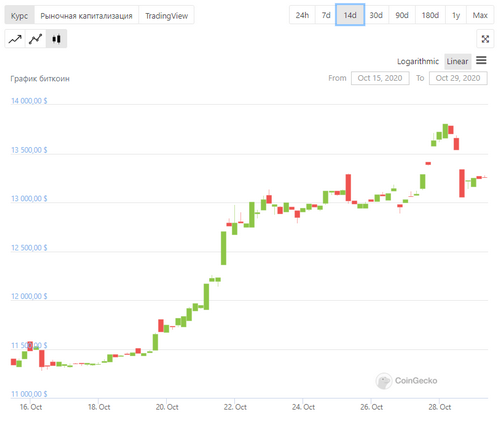The height and width of the screenshot is (427, 500).
Task: Open fullscreen chart view
Action: (x=485, y=39)
